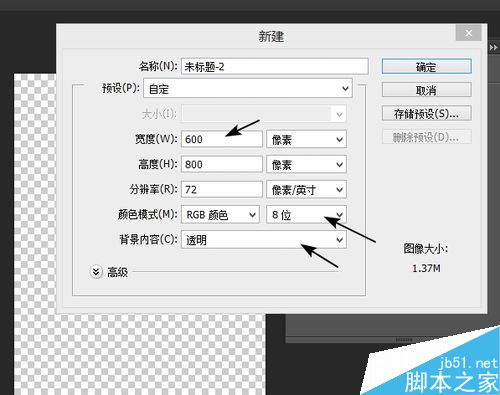Open the bit depth dropdown showing 8 位
Image resolution: width=500 pixels, height=395 pixels.
[306, 215]
